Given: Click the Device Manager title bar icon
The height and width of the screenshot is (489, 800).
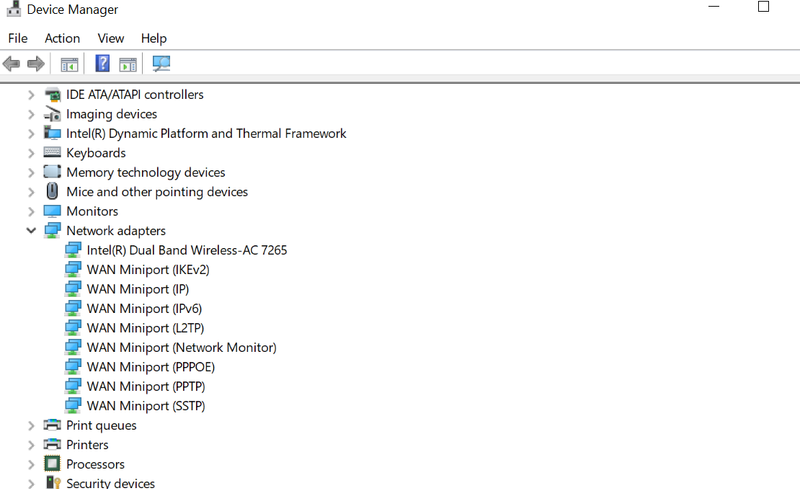Looking at the screenshot, I should [14, 9].
